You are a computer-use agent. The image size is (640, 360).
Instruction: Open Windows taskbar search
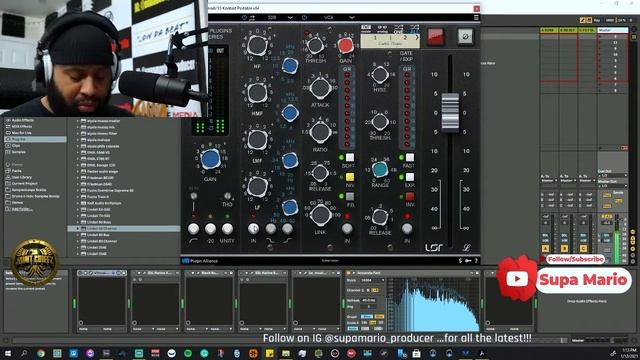24,353
